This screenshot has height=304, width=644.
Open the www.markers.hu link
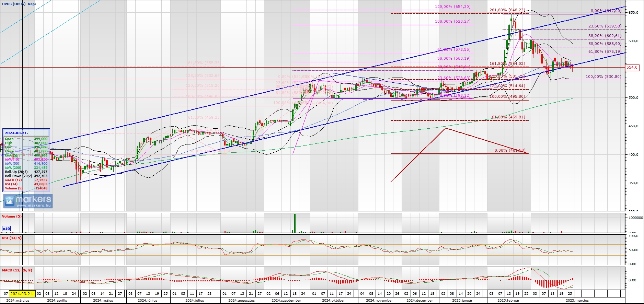34,206
